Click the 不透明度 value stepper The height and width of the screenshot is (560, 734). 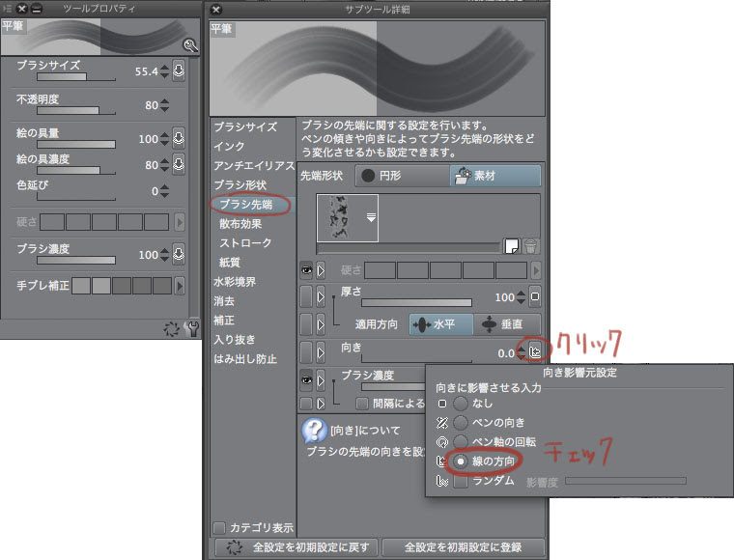pos(164,105)
